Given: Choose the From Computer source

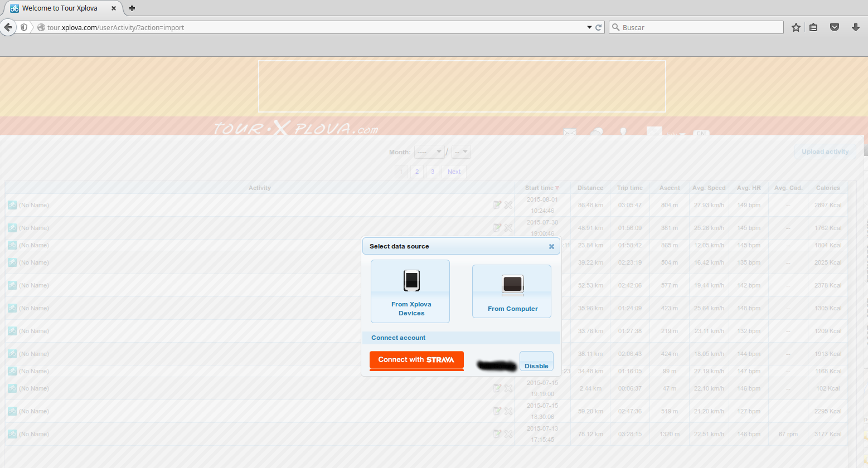Looking at the screenshot, I should (512, 291).
